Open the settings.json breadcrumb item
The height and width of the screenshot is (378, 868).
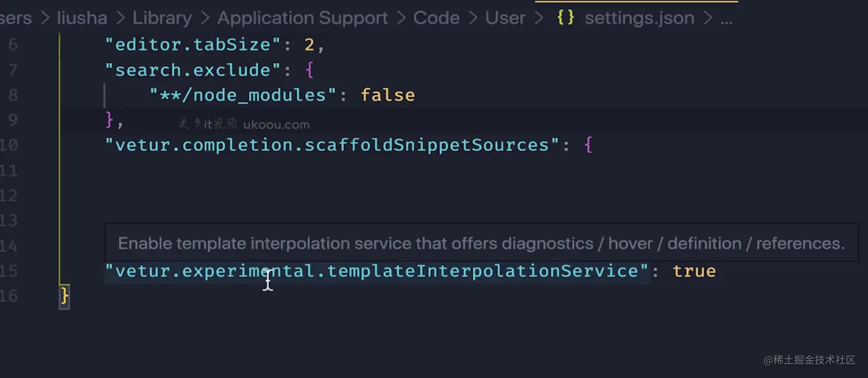pos(639,18)
